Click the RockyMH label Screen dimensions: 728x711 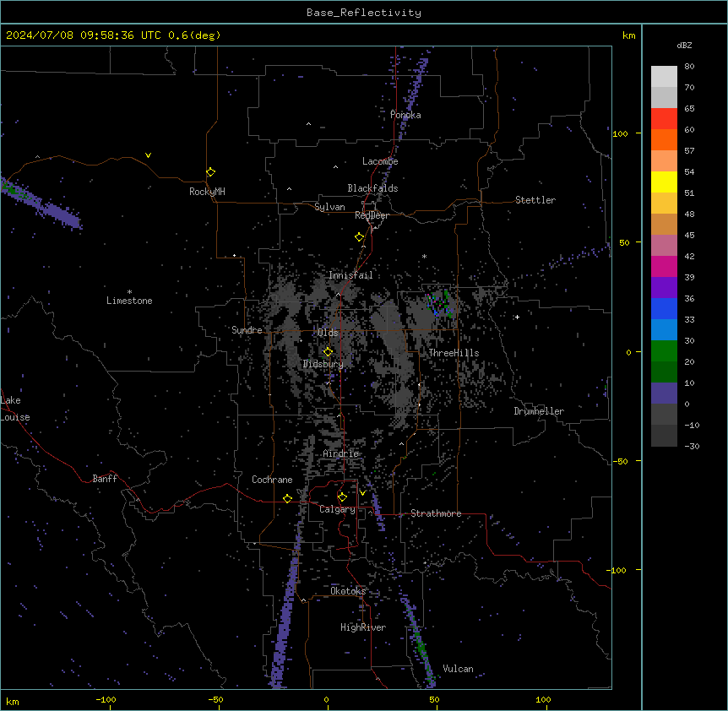(207, 192)
